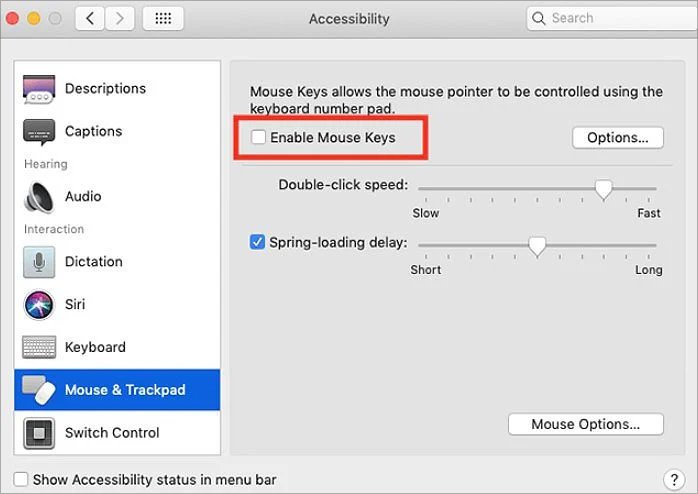Click the Options... button

point(618,137)
